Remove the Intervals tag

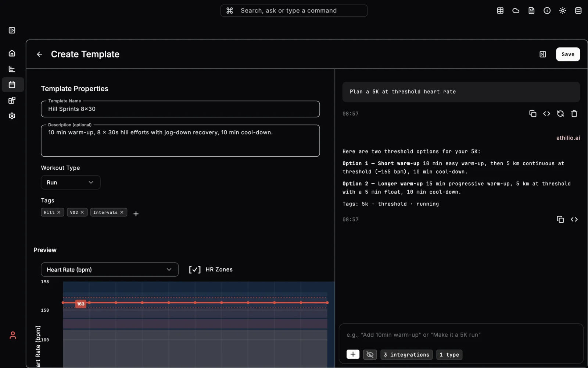click(122, 212)
